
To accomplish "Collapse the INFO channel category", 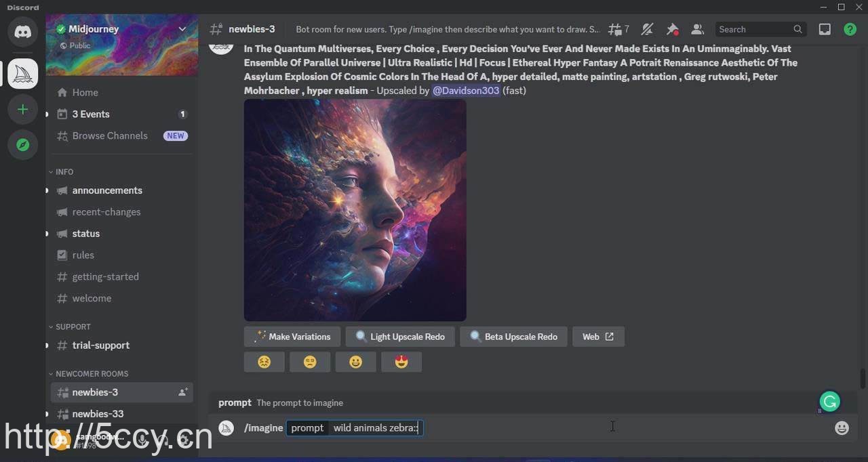I will click(x=64, y=172).
